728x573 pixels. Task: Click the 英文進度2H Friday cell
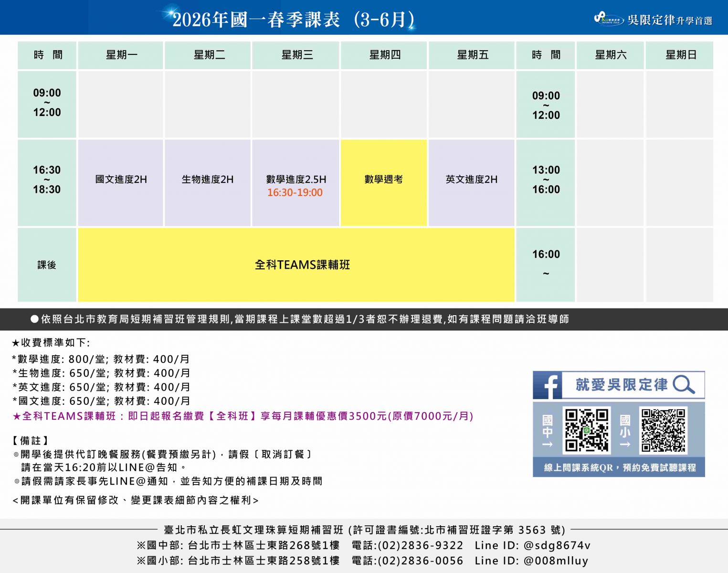click(471, 180)
